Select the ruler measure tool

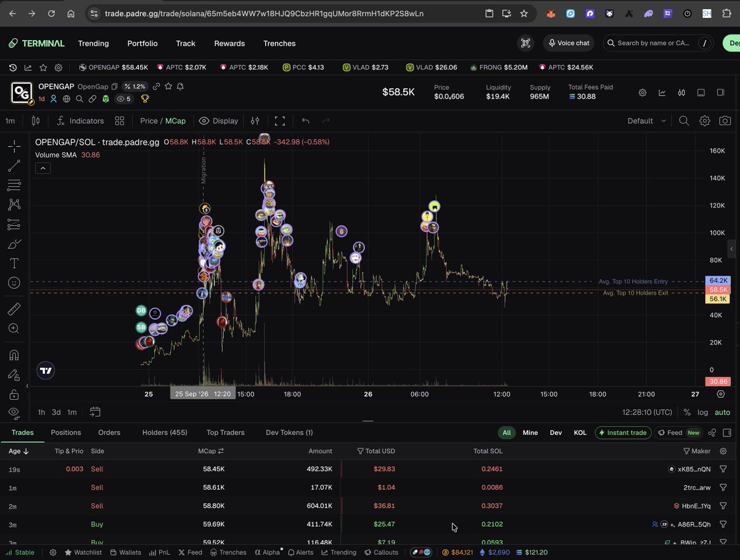[14, 310]
